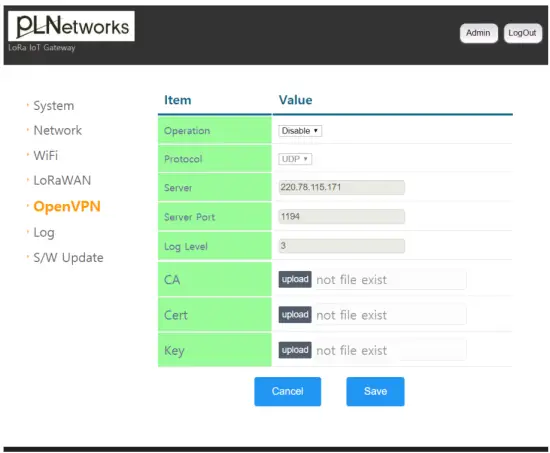Click the 'Log Level' item label

186,246
